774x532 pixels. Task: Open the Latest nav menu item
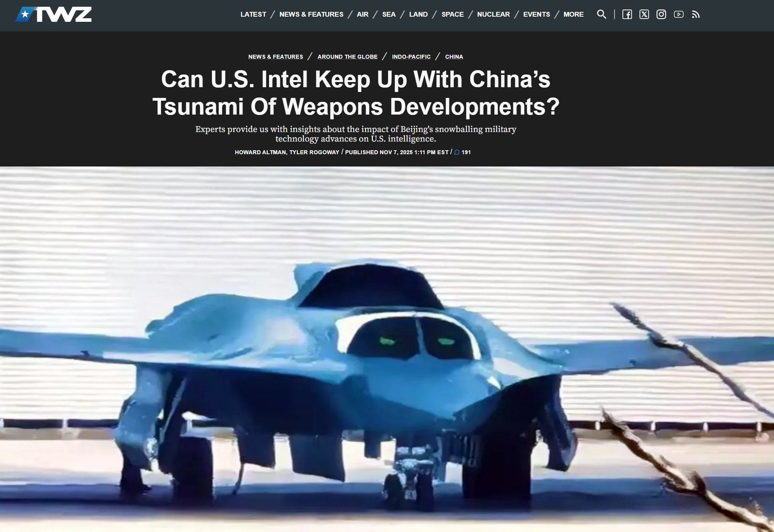point(253,14)
